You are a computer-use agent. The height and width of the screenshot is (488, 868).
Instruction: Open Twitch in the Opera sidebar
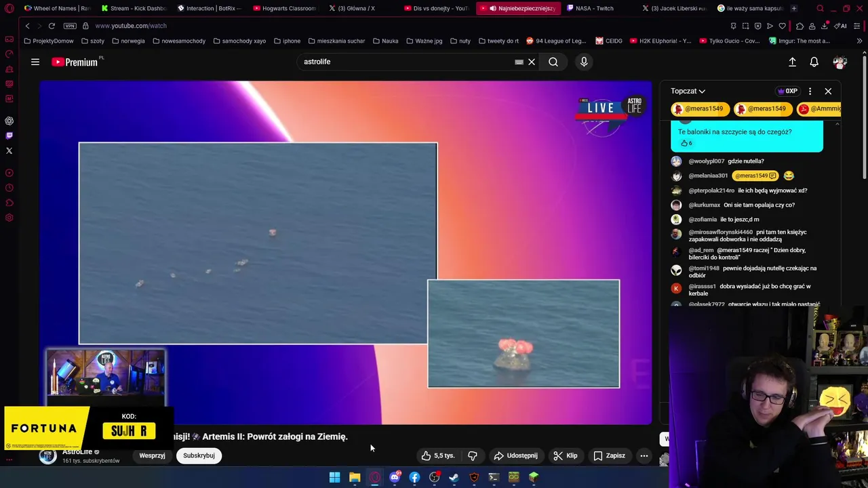coord(9,136)
